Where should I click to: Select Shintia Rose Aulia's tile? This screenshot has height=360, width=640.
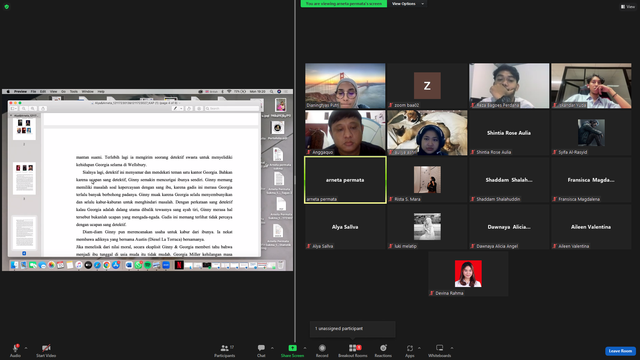pyautogui.click(x=509, y=133)
